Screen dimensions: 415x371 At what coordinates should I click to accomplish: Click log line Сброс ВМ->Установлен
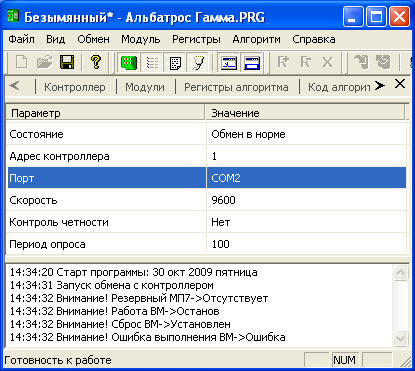(120, 324)
